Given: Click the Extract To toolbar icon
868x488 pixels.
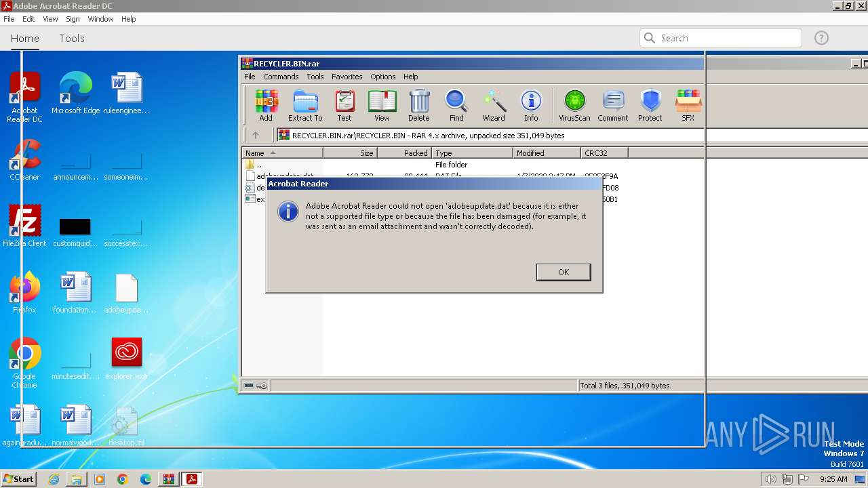Looking at the screenshot, I should coord(305,106).
